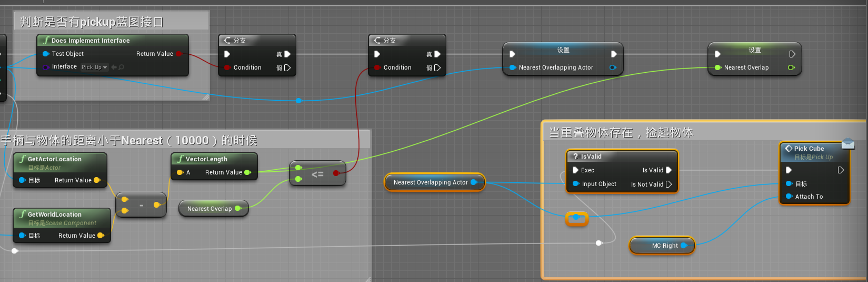Click the exec output of the Set Nearest Overlapping Actor node
The height and width of the screenshot is (282, 868).
pos(614,54)
